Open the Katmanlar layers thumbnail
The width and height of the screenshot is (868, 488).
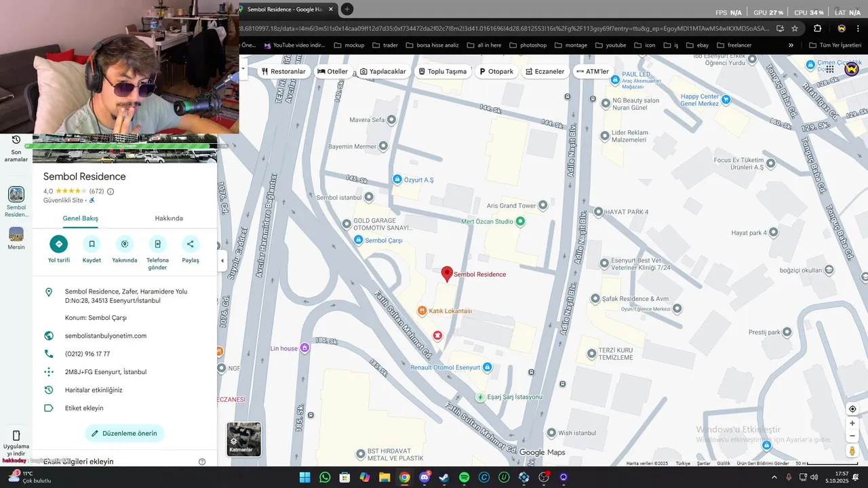click(x=243, y=439)
